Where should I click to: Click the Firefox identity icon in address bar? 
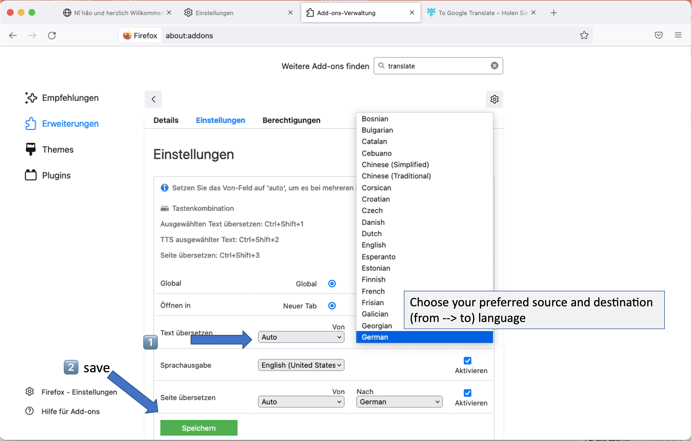[x=127, y=35]
